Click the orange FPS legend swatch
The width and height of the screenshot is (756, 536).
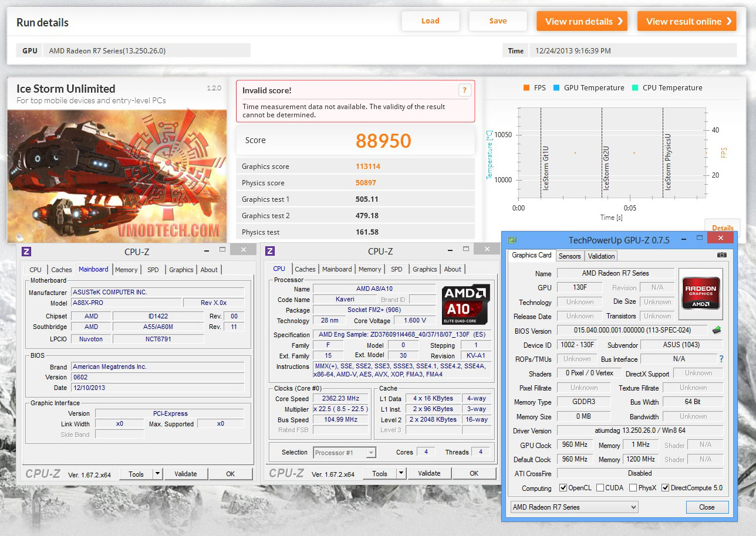(526, 88)
